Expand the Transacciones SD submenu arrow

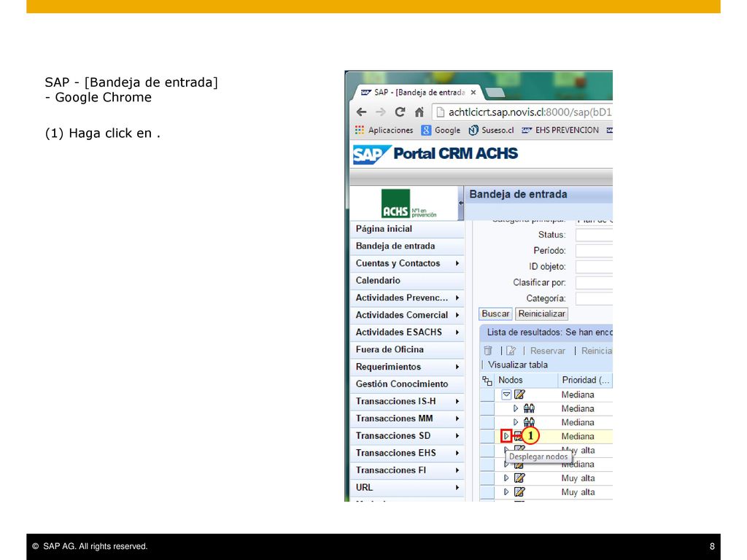pyautogui.click(x=457, y=436)
